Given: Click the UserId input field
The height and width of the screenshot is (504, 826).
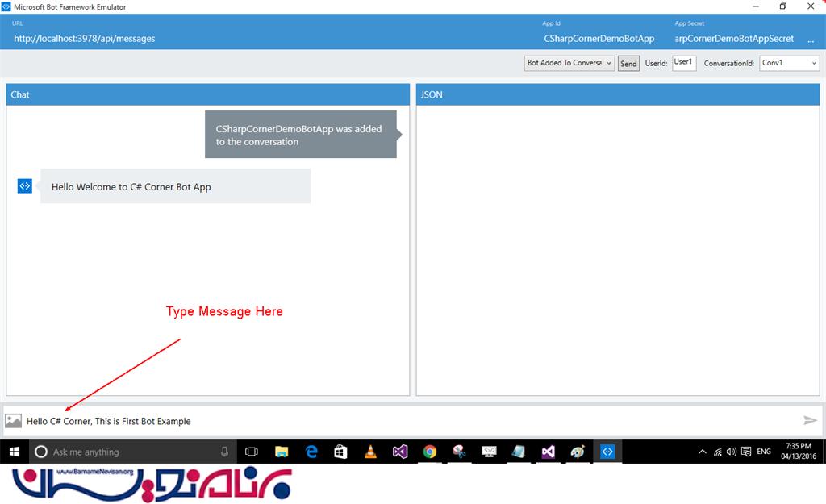Looking at the screenshot, I should [684, 63].
